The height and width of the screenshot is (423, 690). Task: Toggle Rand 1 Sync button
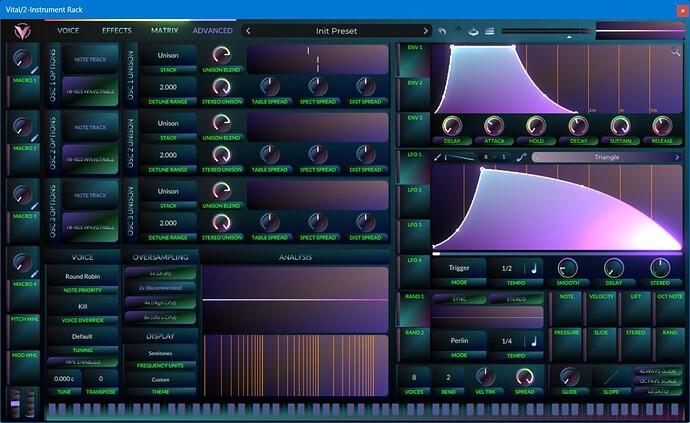(x=459, y=299)
